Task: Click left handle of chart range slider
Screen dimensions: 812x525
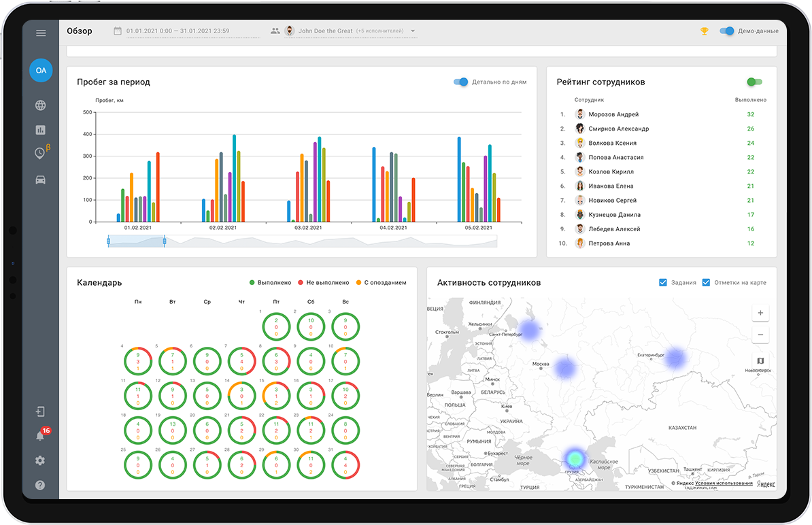Action: coord(108,241)
